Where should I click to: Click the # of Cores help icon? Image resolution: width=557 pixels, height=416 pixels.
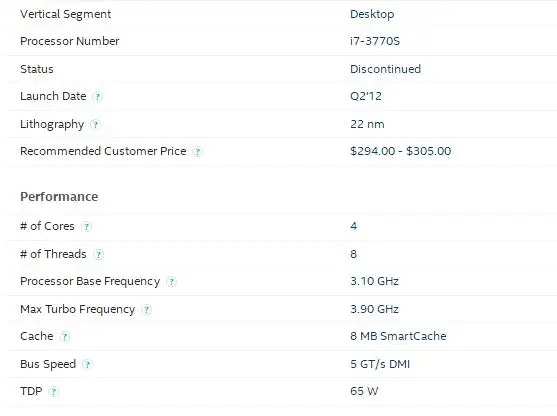click(x=86, y=227)
